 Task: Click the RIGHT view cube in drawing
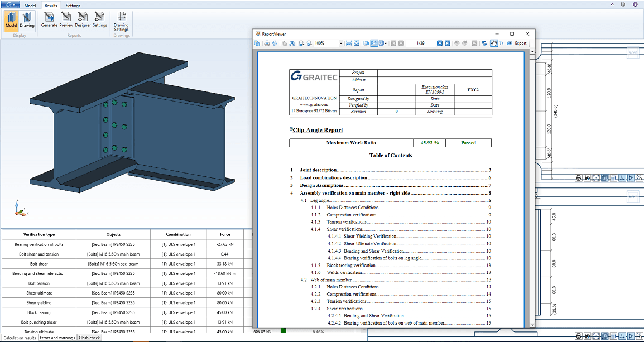[x=632, y=196]
